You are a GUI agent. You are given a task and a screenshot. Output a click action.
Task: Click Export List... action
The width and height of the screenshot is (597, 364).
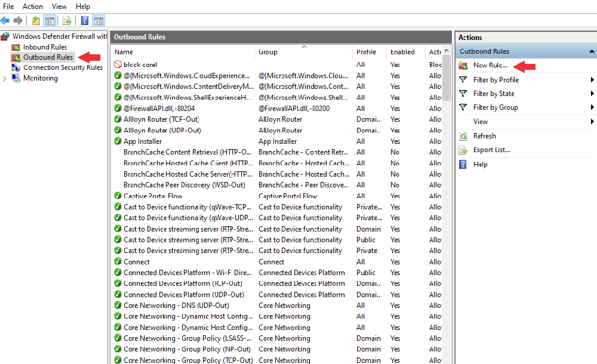[x=492, y=150]
